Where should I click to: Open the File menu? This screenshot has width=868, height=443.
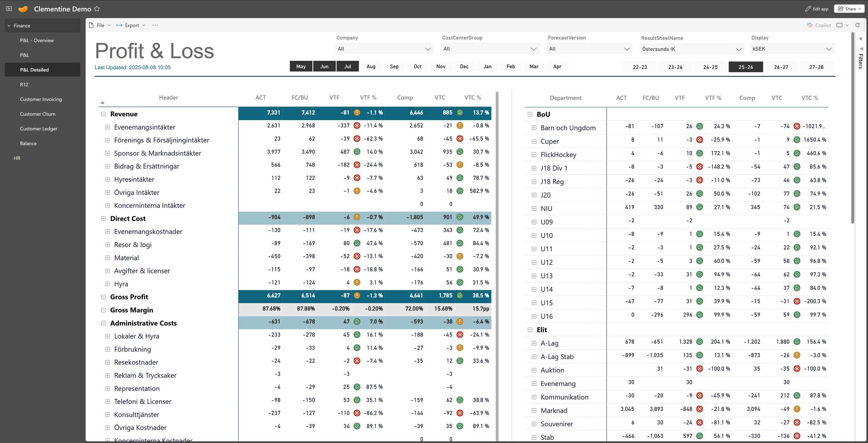[x=100, y=25]
